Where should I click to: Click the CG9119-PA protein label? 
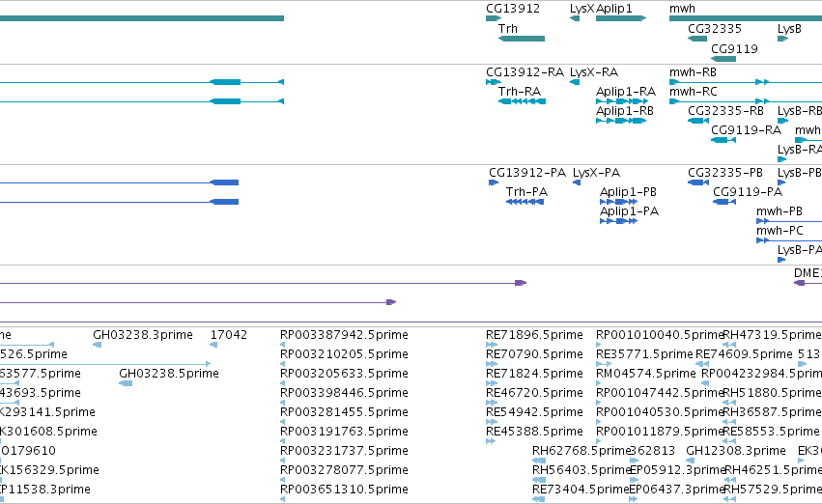tap(748, 192)
